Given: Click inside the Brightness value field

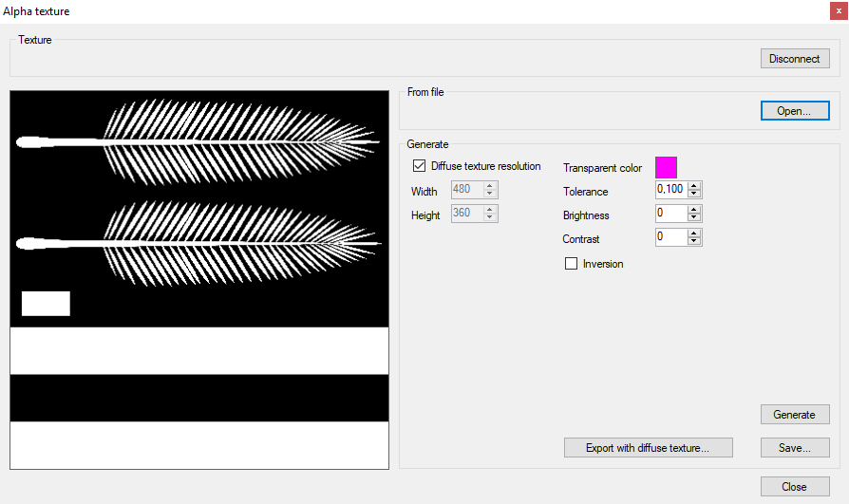Looking at the screenshot, I should (x=670, y=214).
